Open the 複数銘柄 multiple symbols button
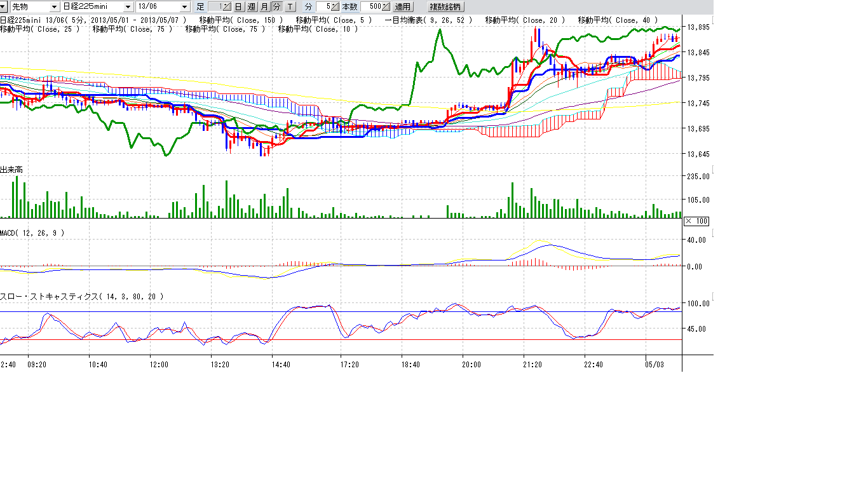868x488 pixels. point(446,6)
